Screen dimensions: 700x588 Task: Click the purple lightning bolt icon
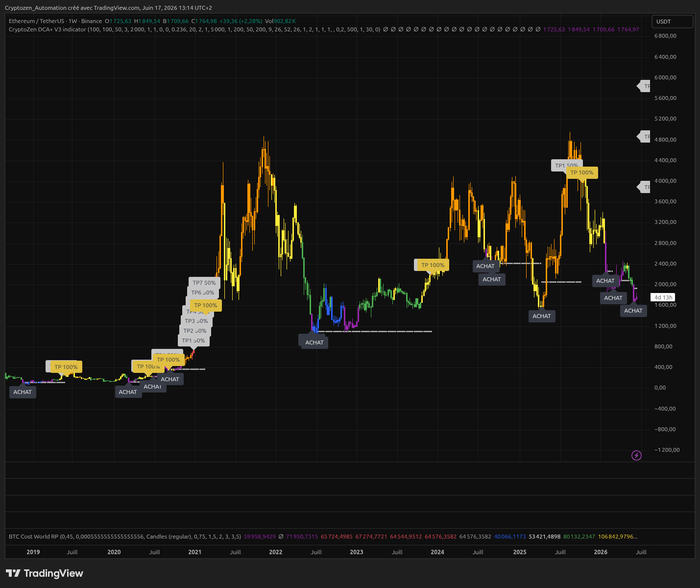point(636,456)
